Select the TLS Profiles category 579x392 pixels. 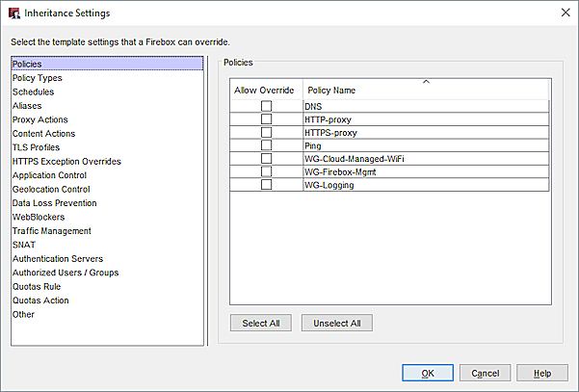point(39,148)
